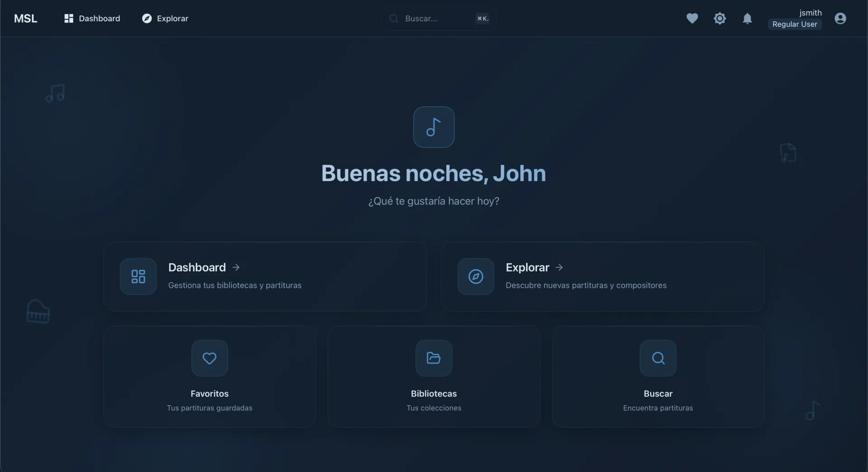This screenshot has width=868, height=472.
Task: Click 'Encuentra partituras' text
Action: tap(658, 408)
